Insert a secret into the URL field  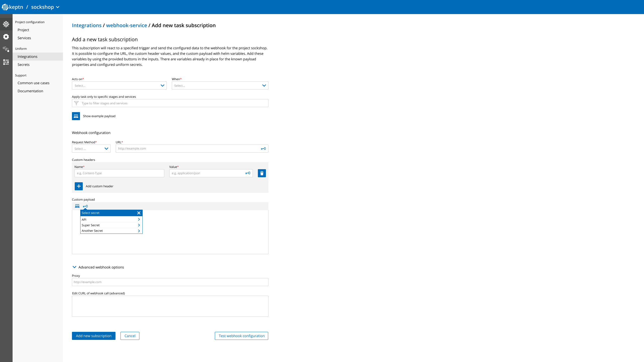tap(263, 149)
